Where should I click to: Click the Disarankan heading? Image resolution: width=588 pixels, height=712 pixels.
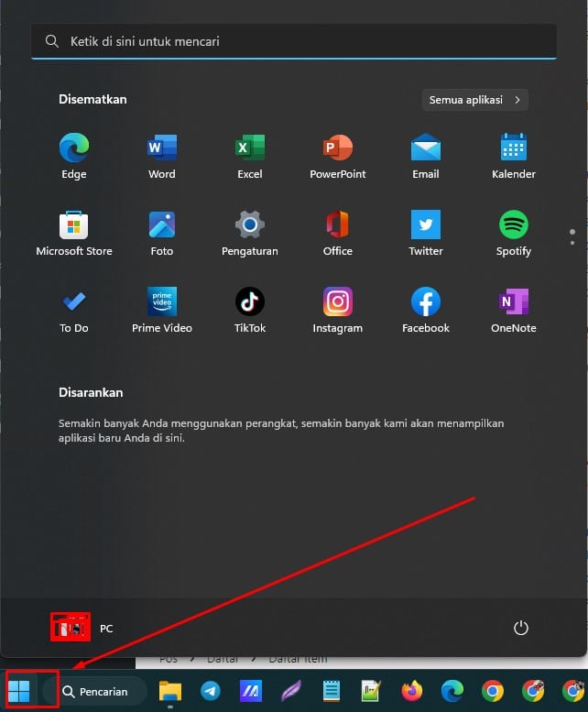click(91, 392)
